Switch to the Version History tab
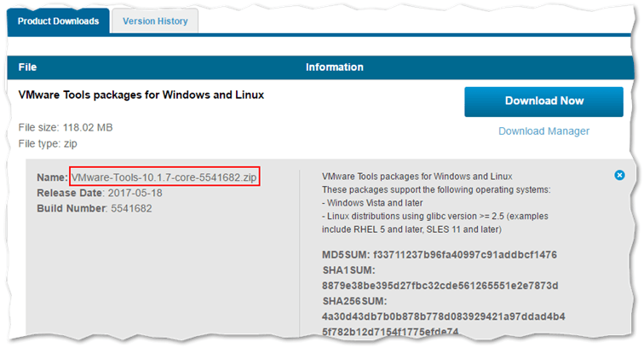The image size is (644, 348). [x=155, y=21]
